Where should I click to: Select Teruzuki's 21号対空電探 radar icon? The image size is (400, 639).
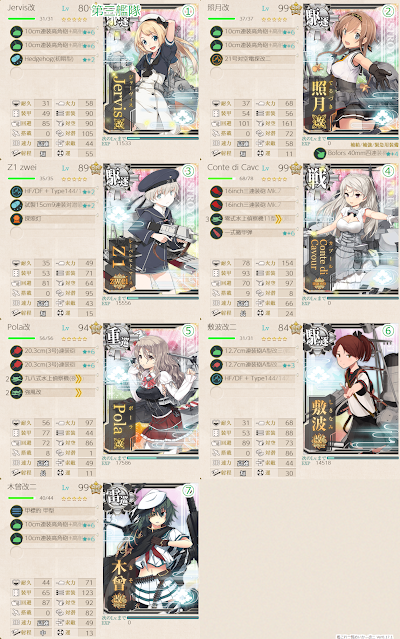pyautogui.click(x=216, y=59)
